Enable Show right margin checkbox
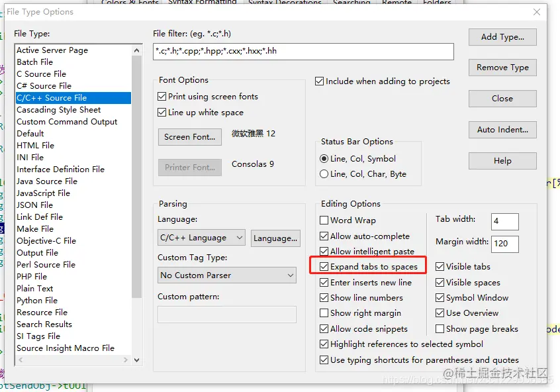This screenshot has width=560, height=392. (x=324, y=313)
